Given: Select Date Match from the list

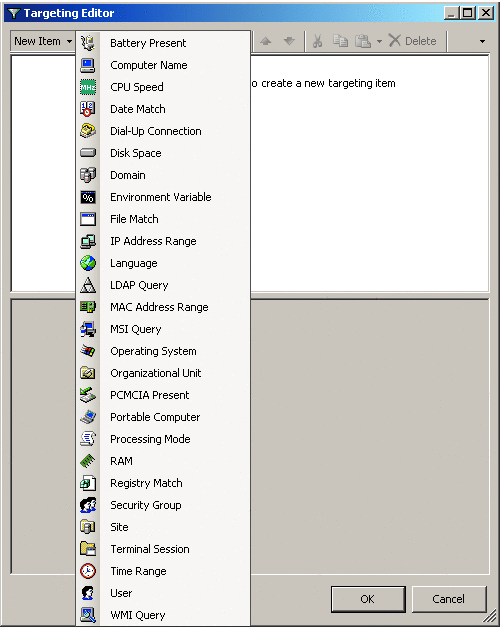Looking at the screenshot, I should pos(163,109).
